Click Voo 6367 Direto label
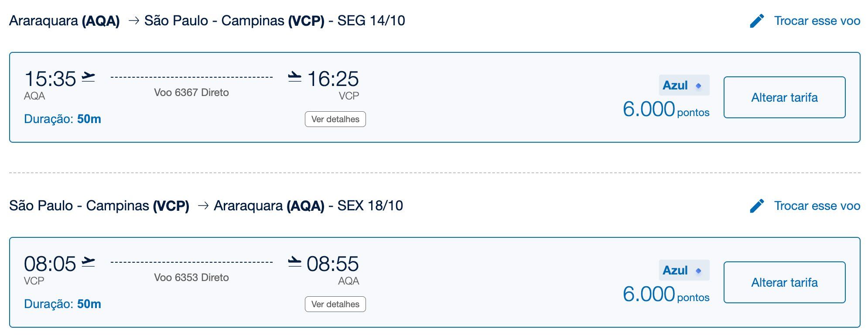Screen dimensions: 868x336 tap(191, 93)
